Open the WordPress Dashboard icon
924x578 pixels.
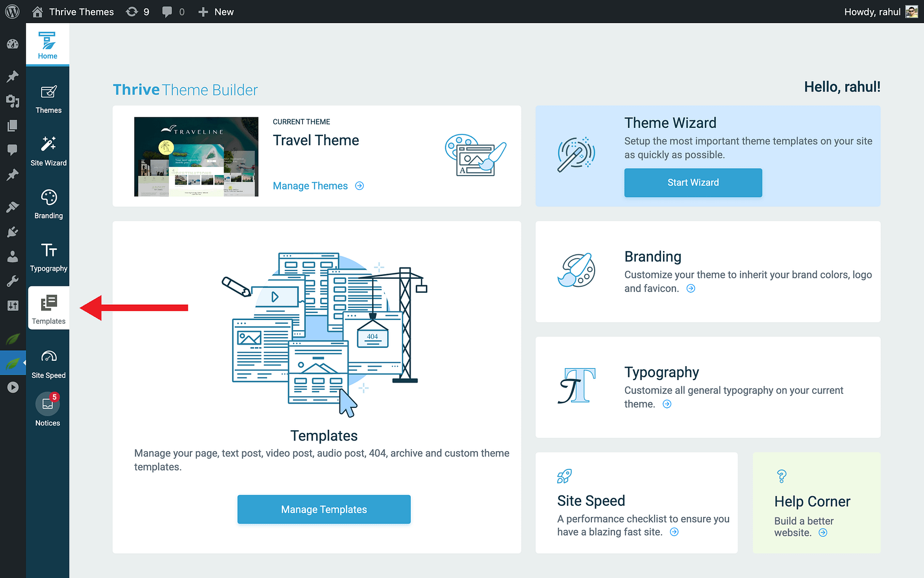12,44
